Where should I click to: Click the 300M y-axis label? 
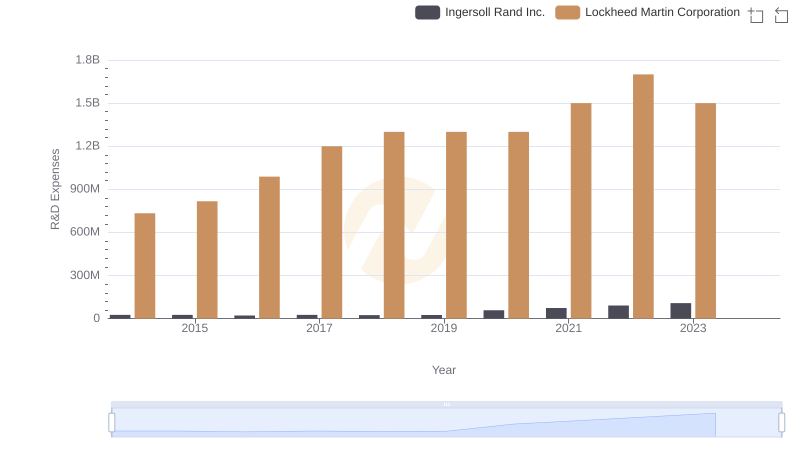(85, 275)
